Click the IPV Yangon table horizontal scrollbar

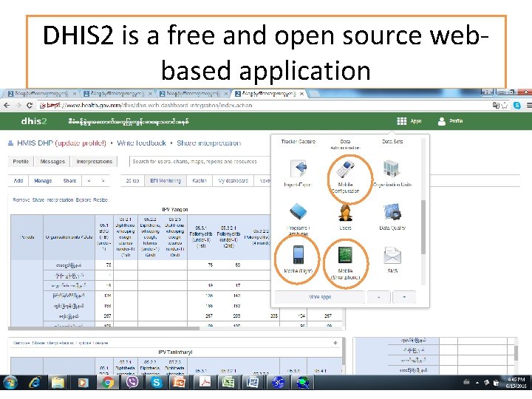103,328
